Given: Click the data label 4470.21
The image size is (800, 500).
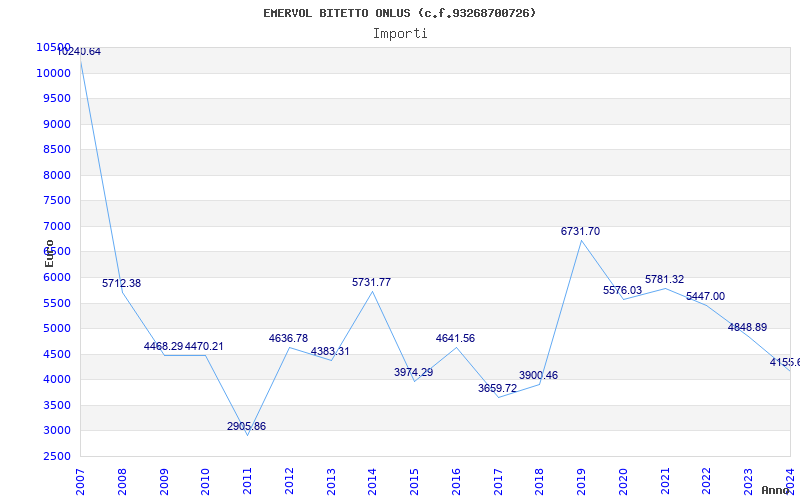Looking at the screenshot, I should (x=204, y=346).
